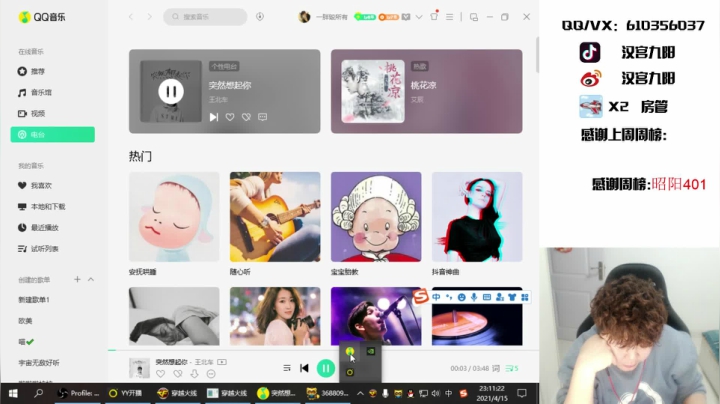
Task: Toggle lyrics with 词 button
Action: [x=496, y=368]
